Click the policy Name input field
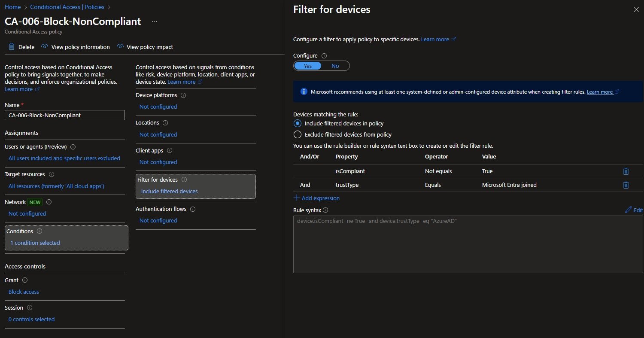The height and width of the screenshot is (338, 644). pos(64,115)
